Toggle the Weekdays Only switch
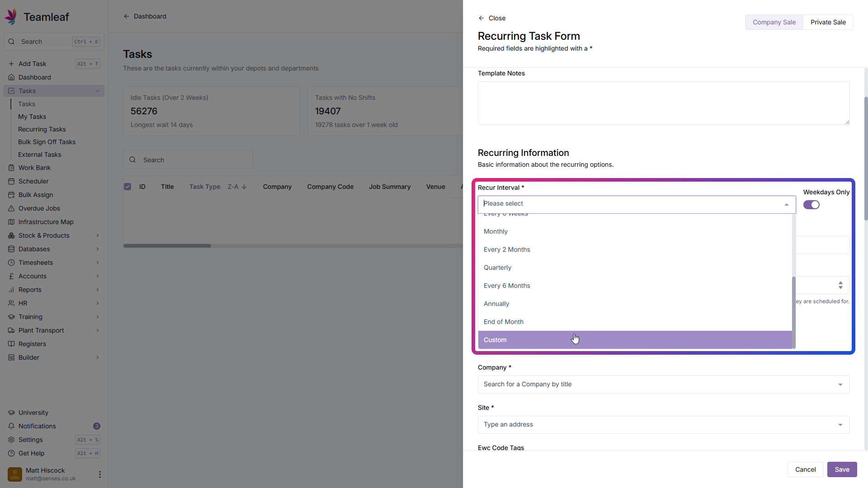The width and height of the screenshot is (868, 488). click(x=811, y=205)
